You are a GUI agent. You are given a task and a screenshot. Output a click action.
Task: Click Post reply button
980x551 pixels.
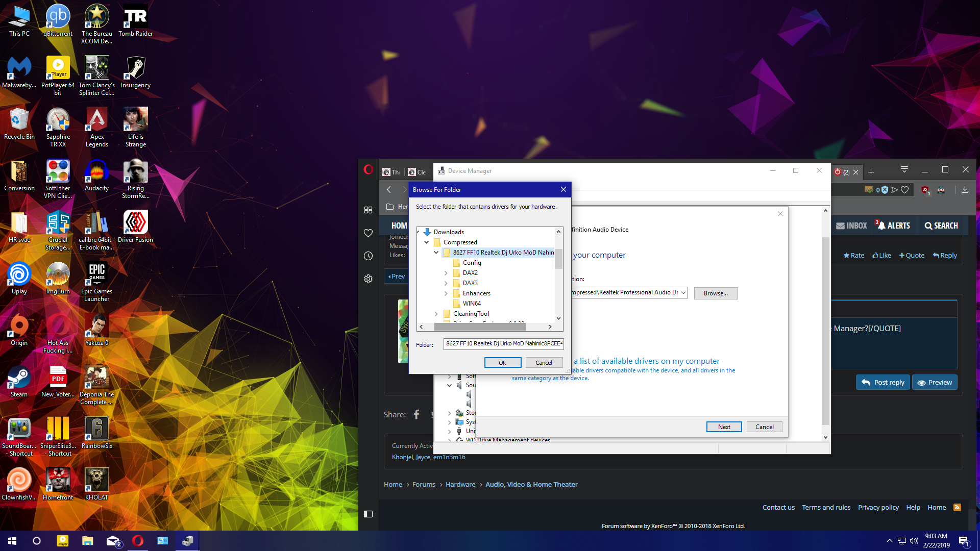click(883, 382)
